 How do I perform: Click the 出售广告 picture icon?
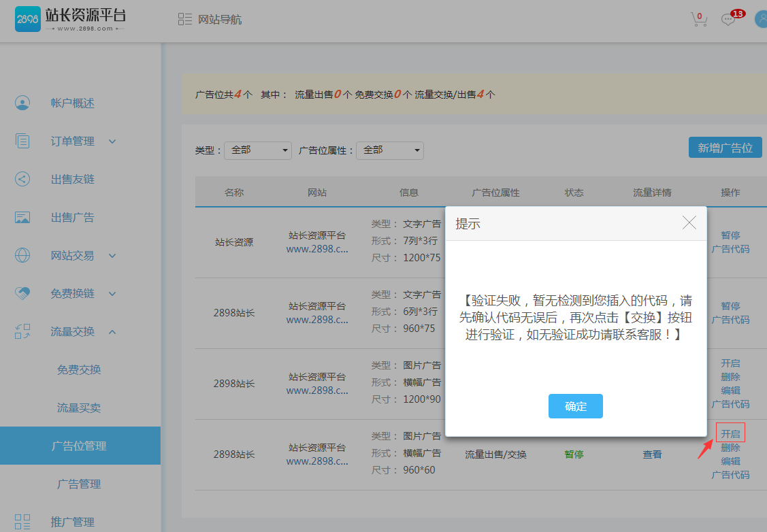click(x=22, y=218)
